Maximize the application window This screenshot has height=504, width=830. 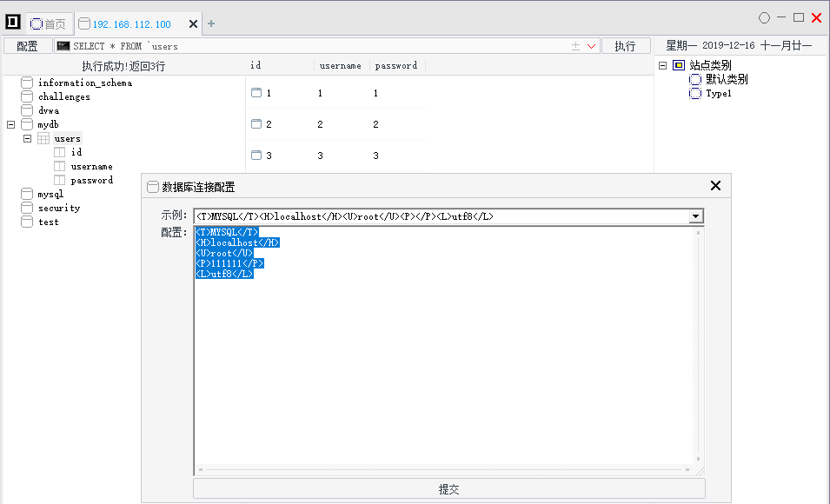tap(799, 17)
